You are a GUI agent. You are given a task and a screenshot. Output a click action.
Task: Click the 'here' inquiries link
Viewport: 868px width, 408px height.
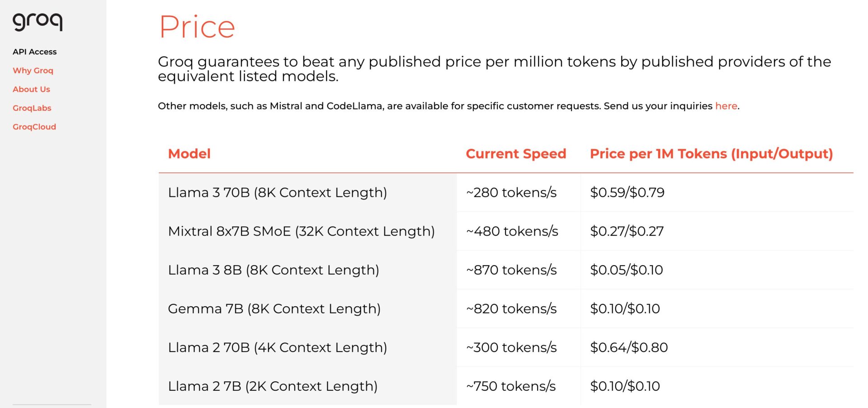pyautogui.click(x=726, y=106)
